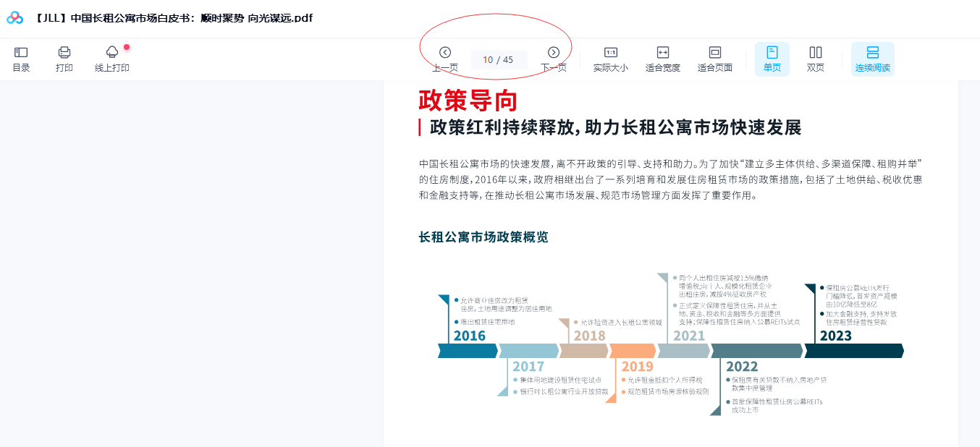
Task: Click the Baidu Netdisk logo icon
Action: [15, 18]
